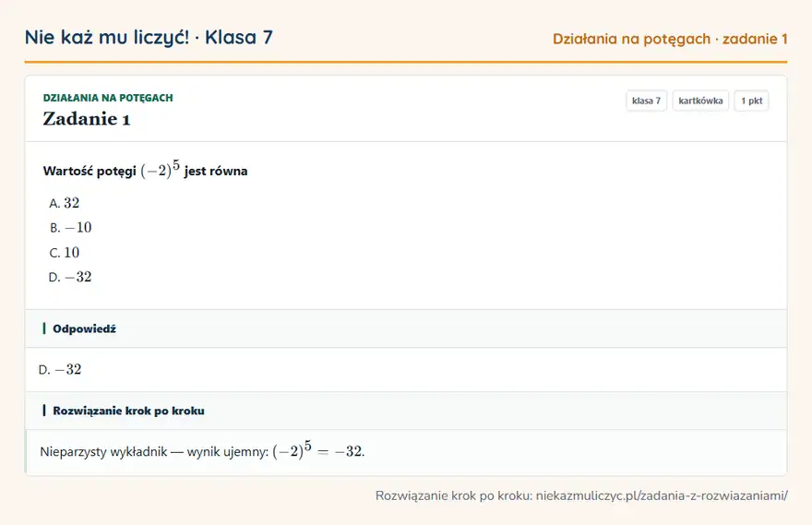The image size is (812, 525).
Task: Click the 'Zadanie 1' heading
Action: tap(87, 119)
